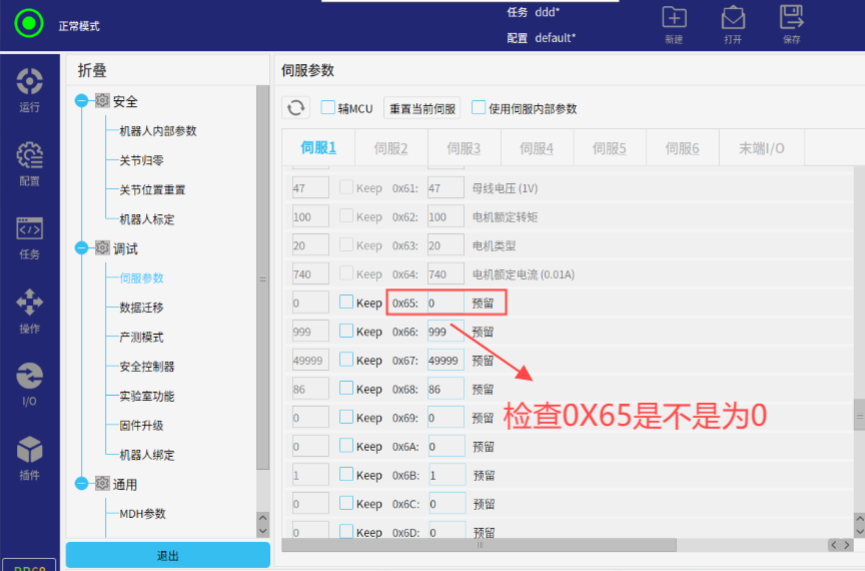The width and height of the screenshot is (865, 571).
Task: Enable the 辅MCU checkbox
Action: point(328,108)
